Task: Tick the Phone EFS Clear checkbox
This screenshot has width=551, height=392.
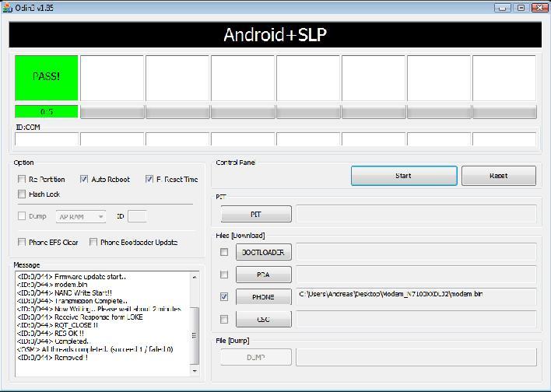Action: click(22, 242)
